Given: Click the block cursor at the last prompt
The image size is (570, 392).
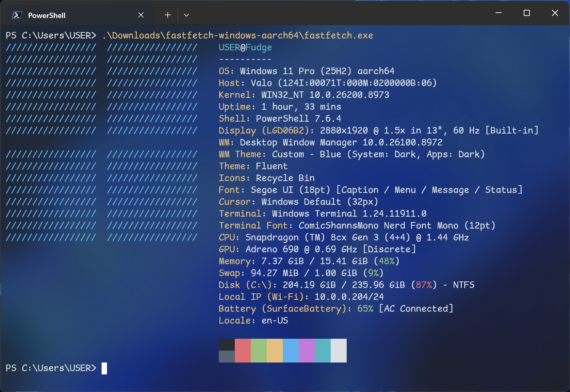Looking at the screenshot, I should 104,368.
